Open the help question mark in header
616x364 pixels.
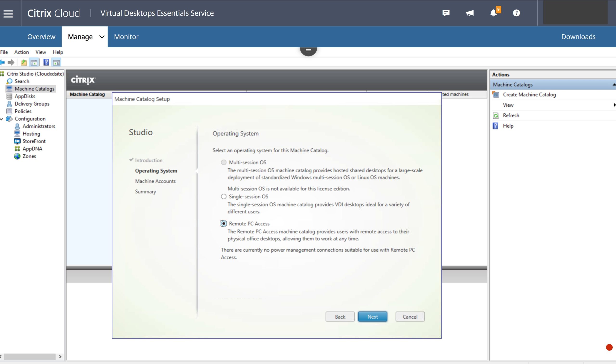(x=516, y=13)
